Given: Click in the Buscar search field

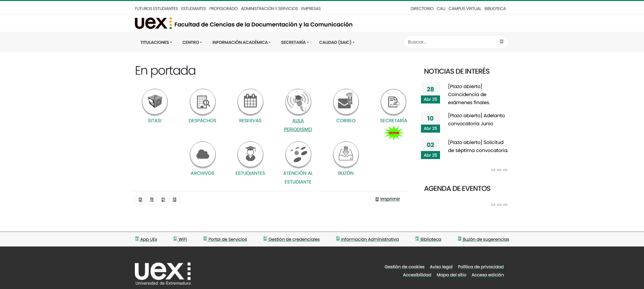Looking at the screenshot, I should pyautogui.click(x=451, y=42).
